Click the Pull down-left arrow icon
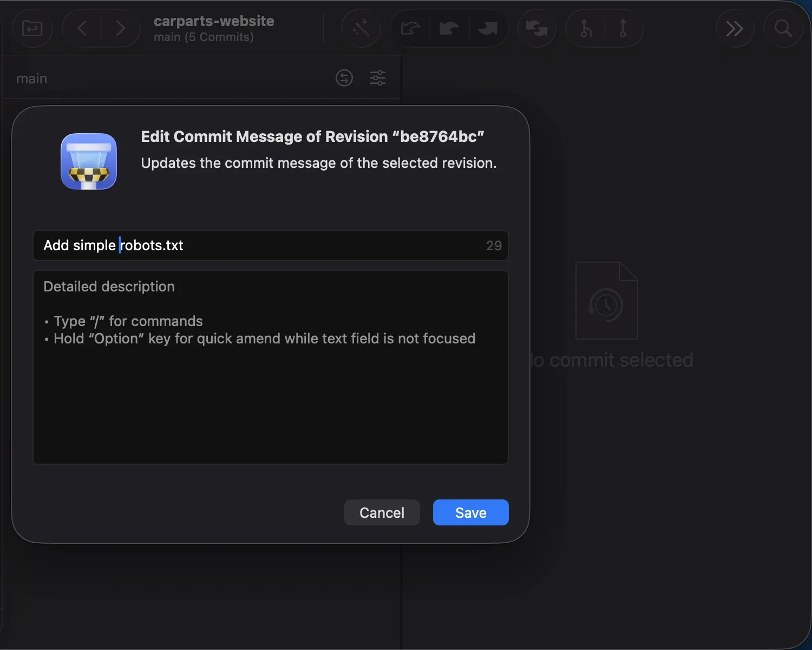This screenshot has width=812, height=650. click(449, 28)
